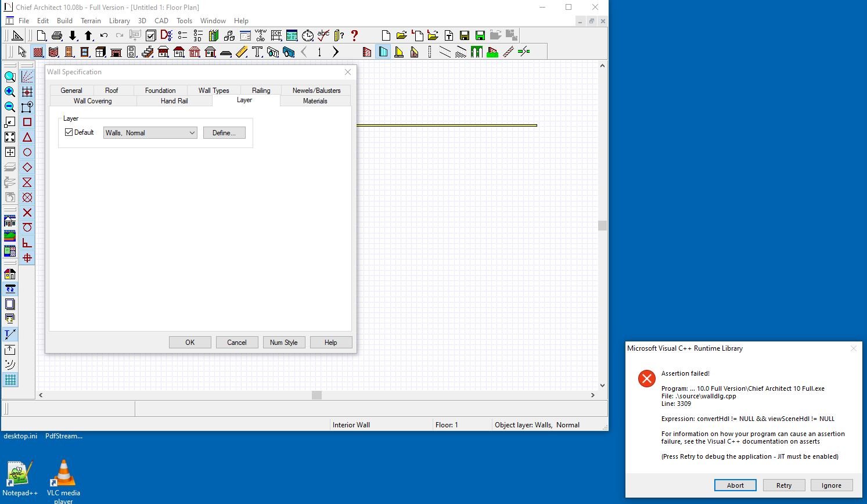Click the tape measure Dimension tool
Screen dimensions: 867x504
coord(242,52)
